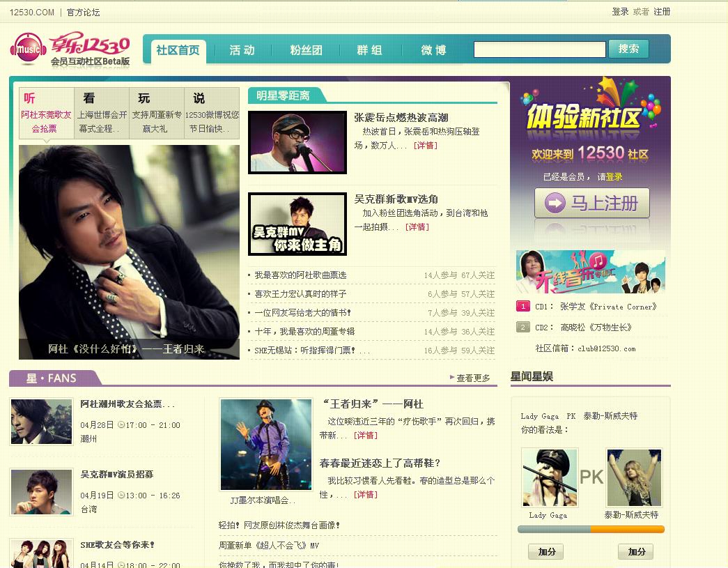Image resolution: width=728 pixels, height=568 pixels.
Task: Click the 无线音乐 banner image
Action: 591,272
